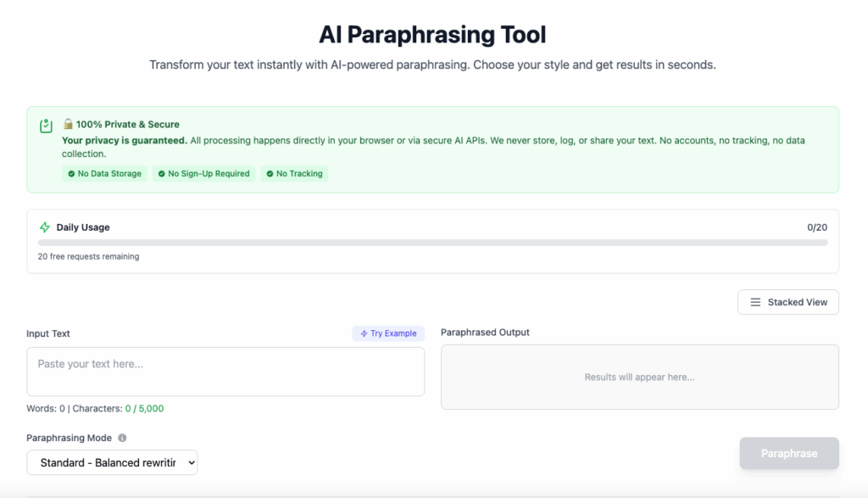Click the checkmark icon in No Sign-Up Required badge
Screen dimensions: 868x498
click(162, 174)
